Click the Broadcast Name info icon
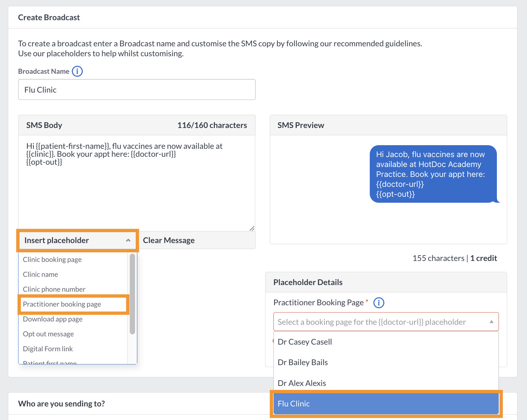This screenshot has height=420, width=527. tap(77, 71)
